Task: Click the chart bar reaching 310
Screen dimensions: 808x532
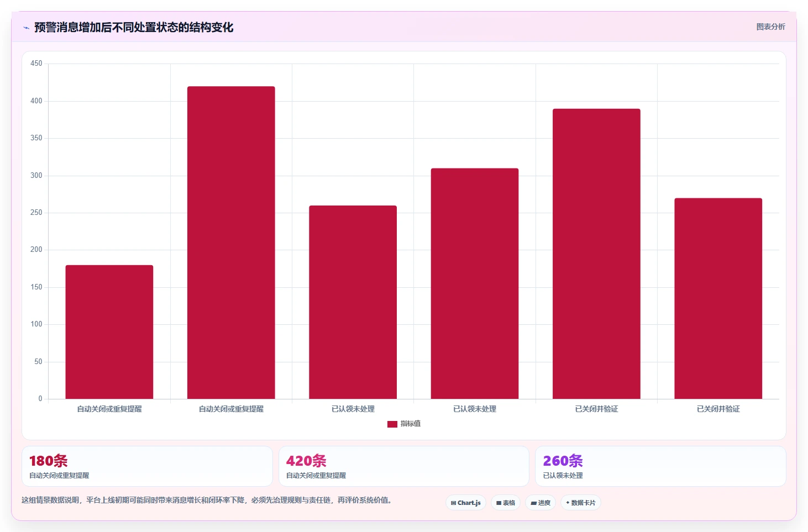Action: click(475, 283)
